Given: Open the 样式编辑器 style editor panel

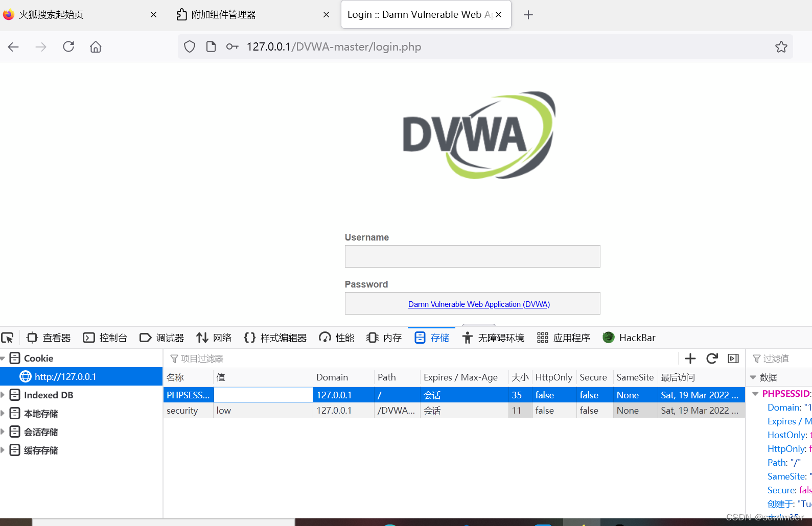Looking at the screenshot, I should (275, 338).
